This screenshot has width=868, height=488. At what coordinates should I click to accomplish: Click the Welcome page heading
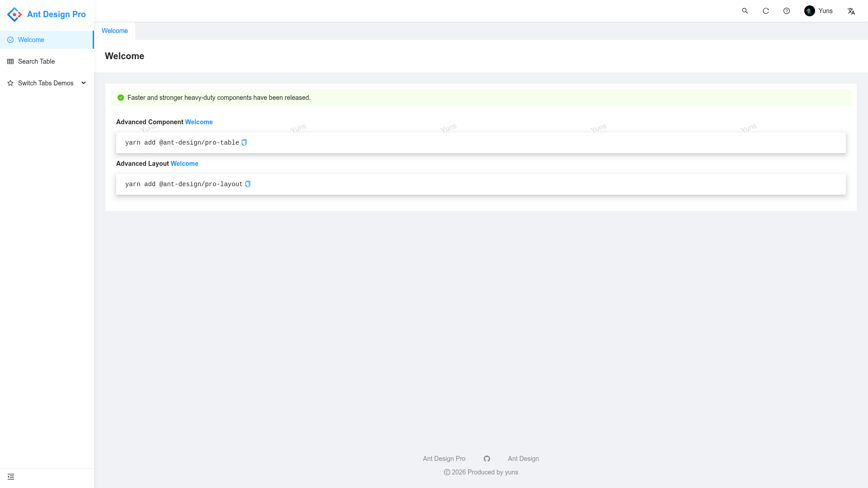click(124, 56)
